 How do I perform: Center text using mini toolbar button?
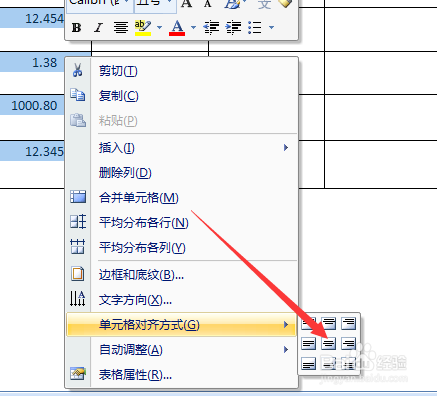(121, 28)
